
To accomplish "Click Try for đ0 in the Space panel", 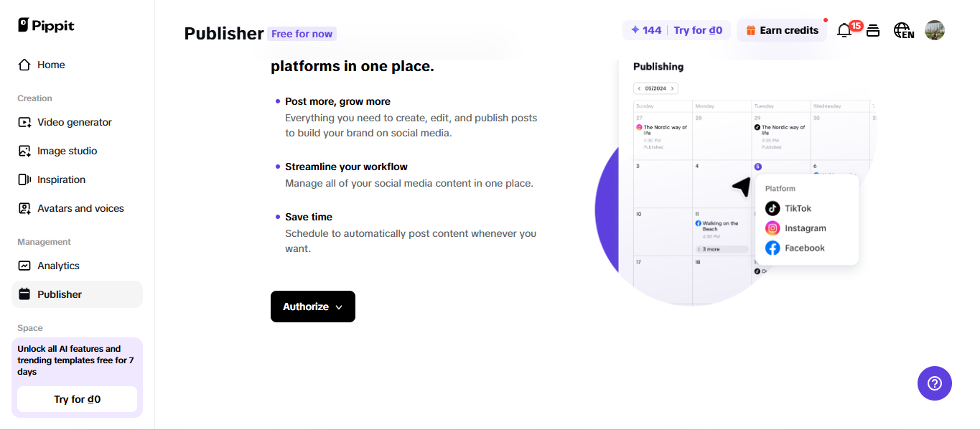I will click(76, 398).
